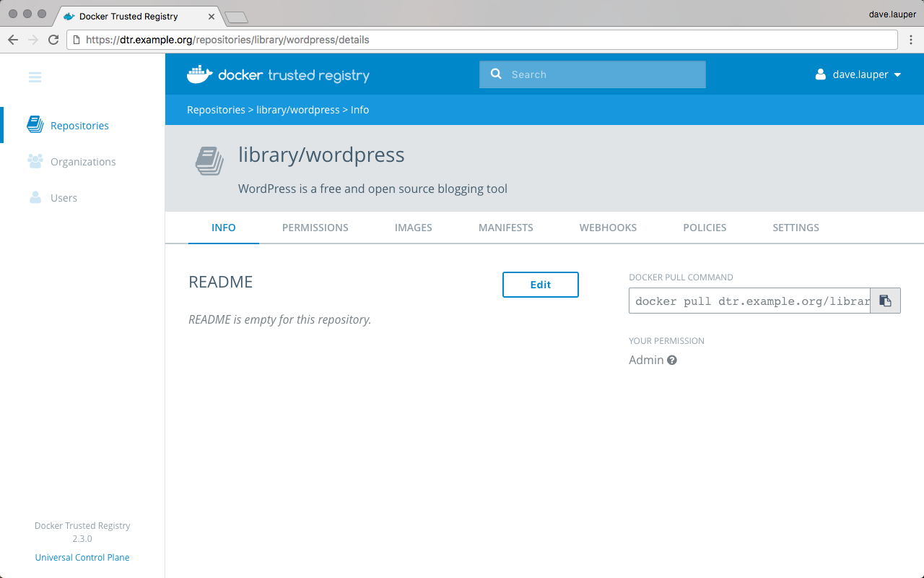Viewport: 924px width, 578px height.
Task: Click the Docker whale logo in header
Action: [x=200, y=74]
